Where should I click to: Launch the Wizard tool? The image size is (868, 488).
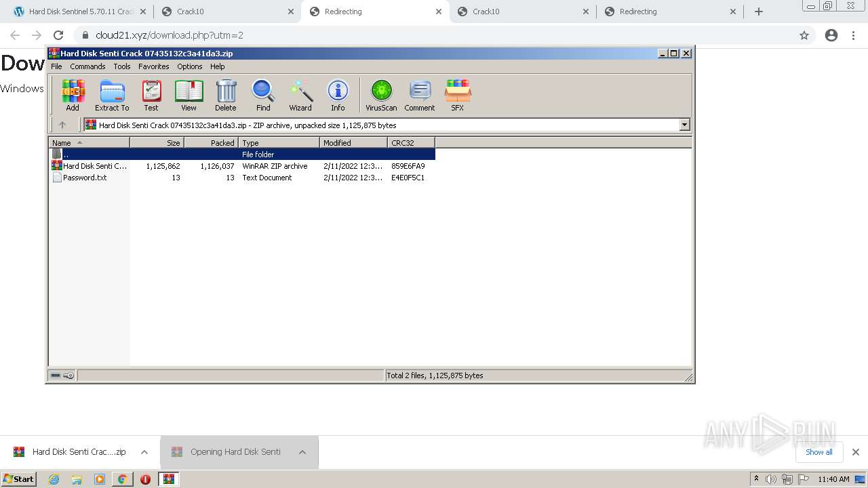pyautogui.click(x=300, y=95)
